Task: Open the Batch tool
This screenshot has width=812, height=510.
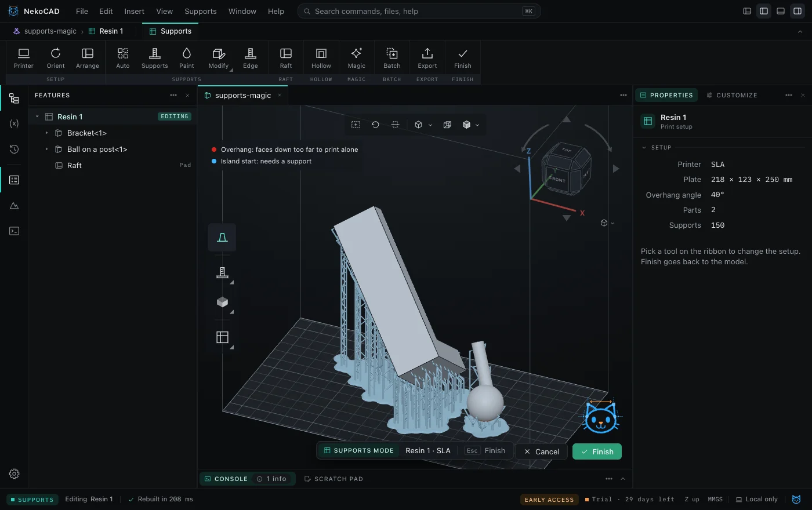Action: click(x=392, y=58)
